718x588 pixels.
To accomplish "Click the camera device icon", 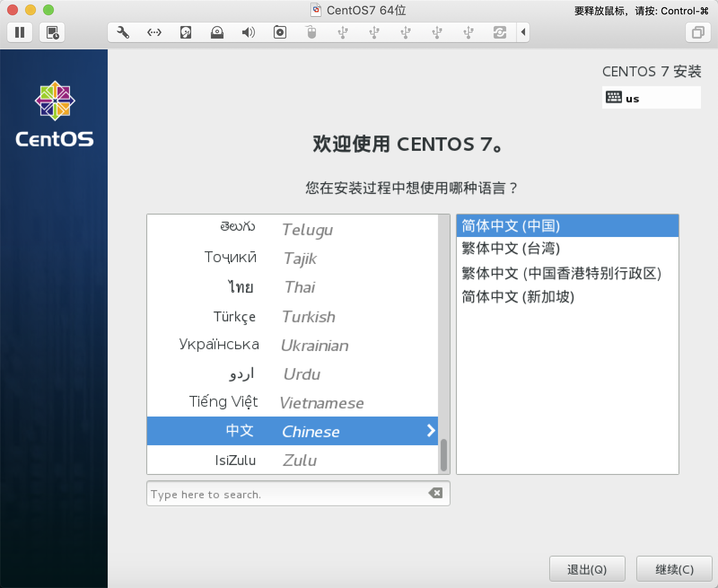I will (280, 32).
